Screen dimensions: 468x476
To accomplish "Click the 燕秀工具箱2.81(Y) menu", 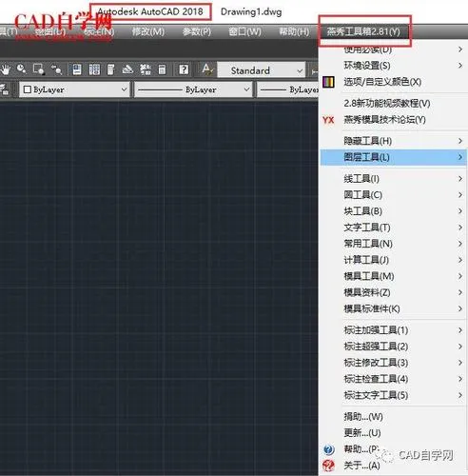I will click(363, 31).
